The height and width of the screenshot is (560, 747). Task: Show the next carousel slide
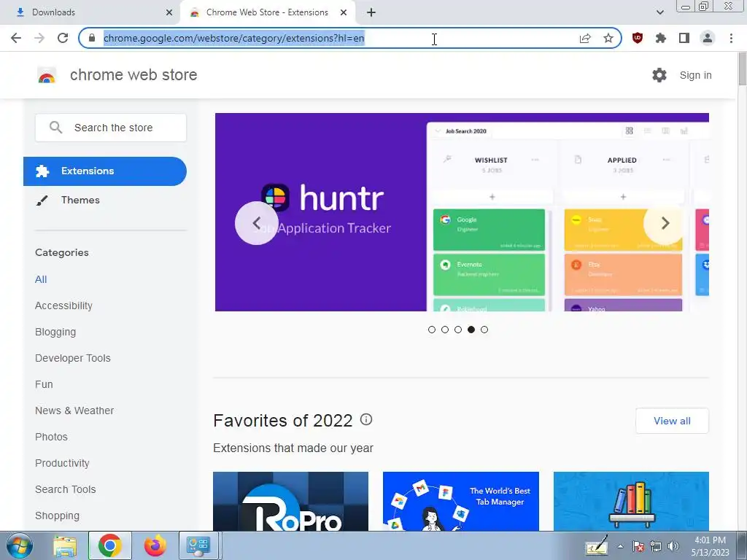coord(665,223)
